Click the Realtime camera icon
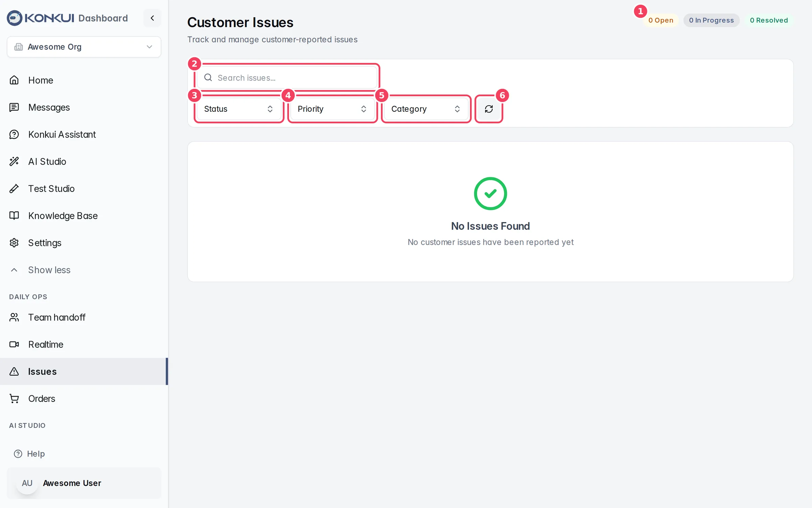Screen dimensions: 812x508 tap(14, 344)
